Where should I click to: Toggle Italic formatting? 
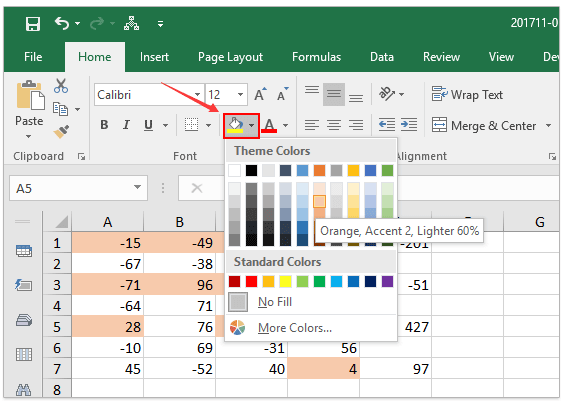[126, 125]
